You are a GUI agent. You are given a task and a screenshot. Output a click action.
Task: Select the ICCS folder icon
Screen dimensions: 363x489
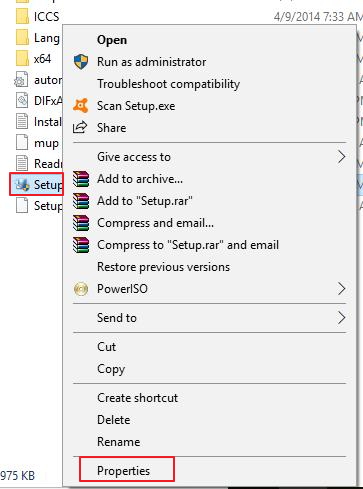(x=22, y=16)
